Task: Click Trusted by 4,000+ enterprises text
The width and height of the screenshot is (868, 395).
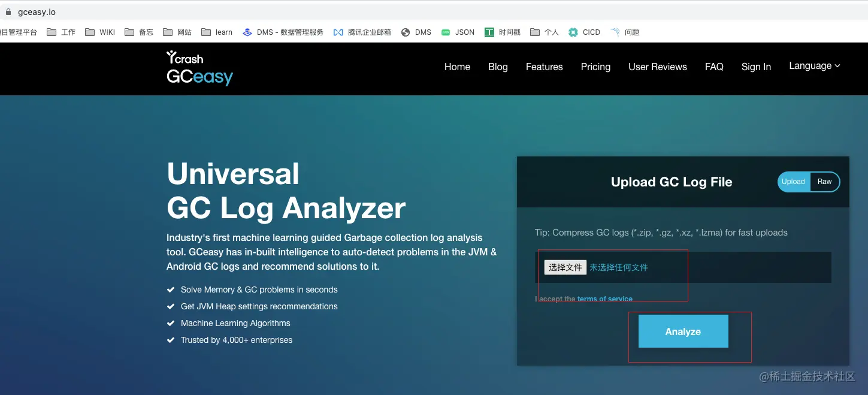Action: tap(237, 340)
